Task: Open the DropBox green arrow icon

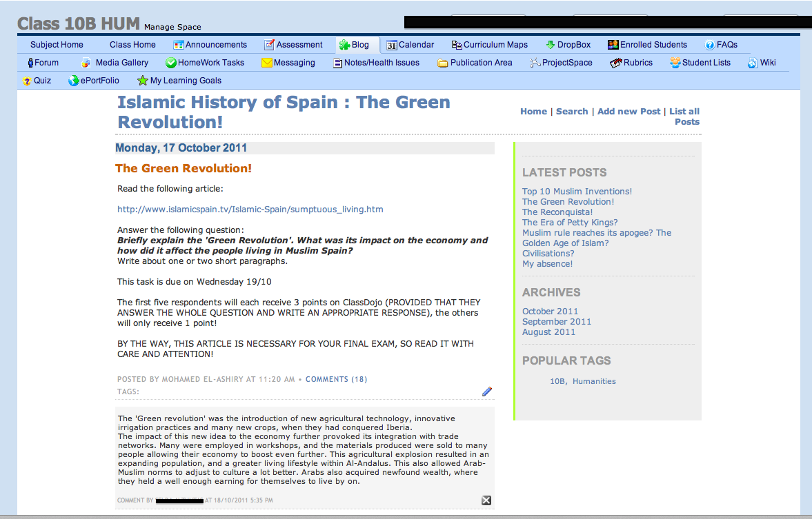Action: tap(550, 45)
